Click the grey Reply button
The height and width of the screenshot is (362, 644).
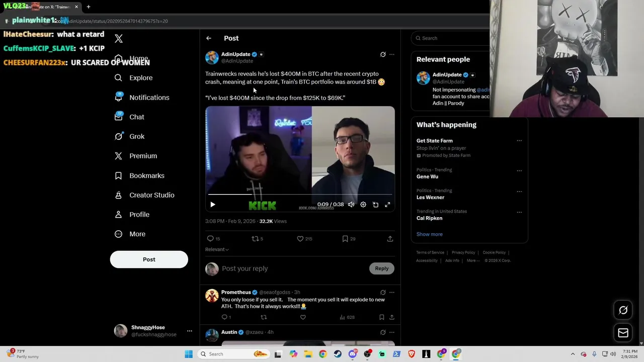[382, 268]
